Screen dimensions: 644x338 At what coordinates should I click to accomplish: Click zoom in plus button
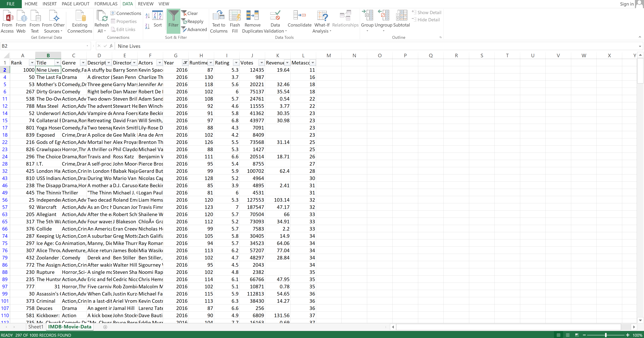tap(628, 335)
